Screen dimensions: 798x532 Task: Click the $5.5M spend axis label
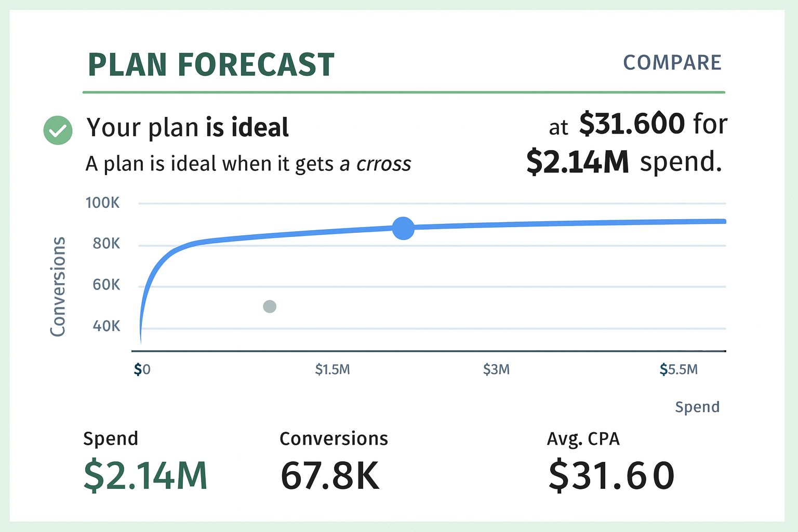pyautogui.click(x=679, y=369)
